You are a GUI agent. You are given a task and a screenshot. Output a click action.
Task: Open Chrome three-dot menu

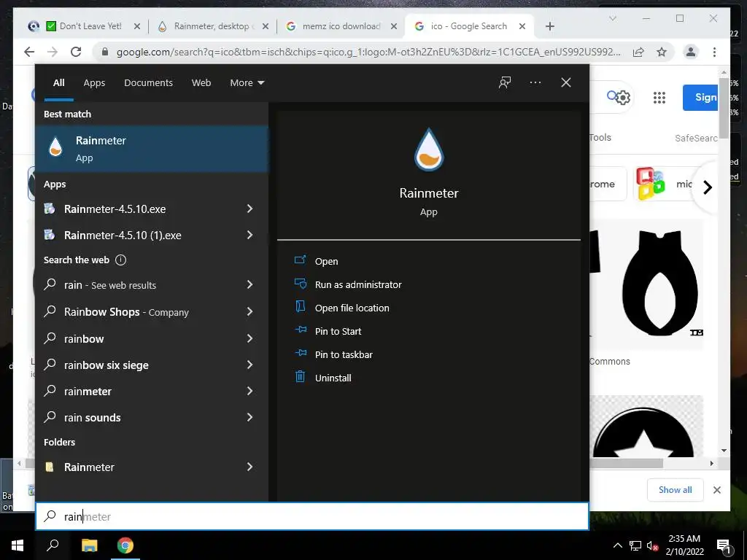click(x=714, y=52)
